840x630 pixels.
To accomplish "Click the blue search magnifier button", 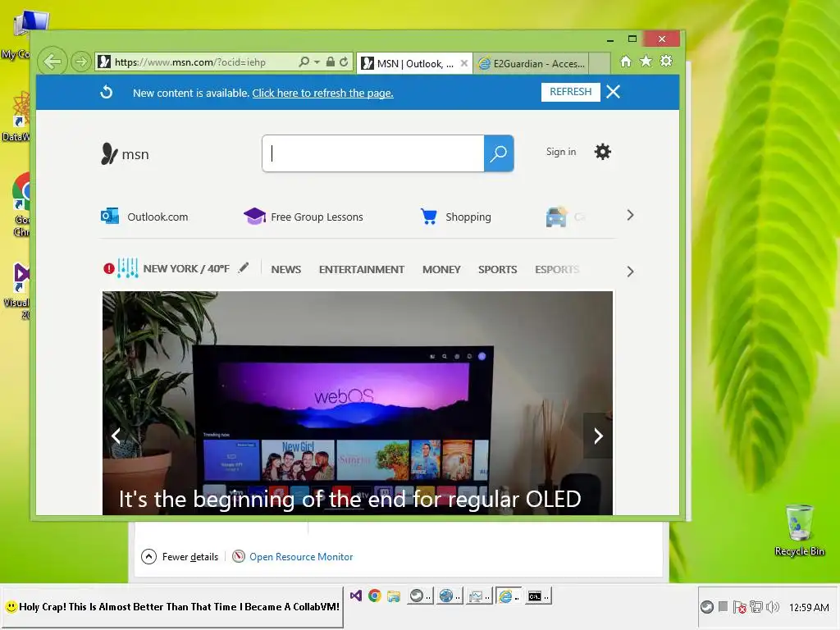I will (499, 153).
